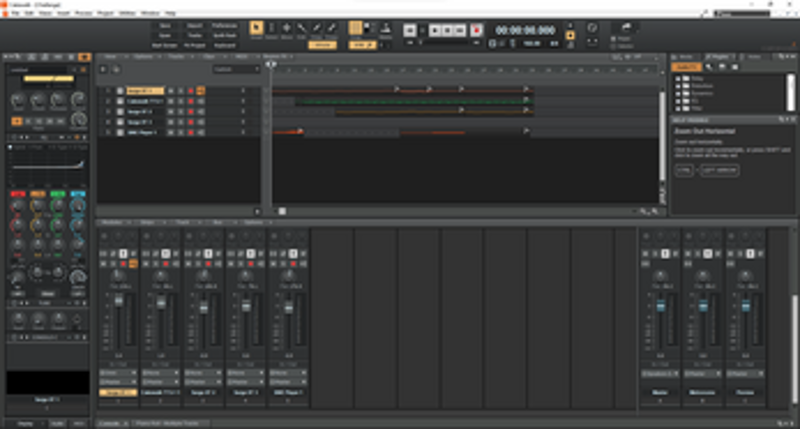This screenshot has height=429, width=800.
Task: Open the Process menu
Action: point(84,13)
